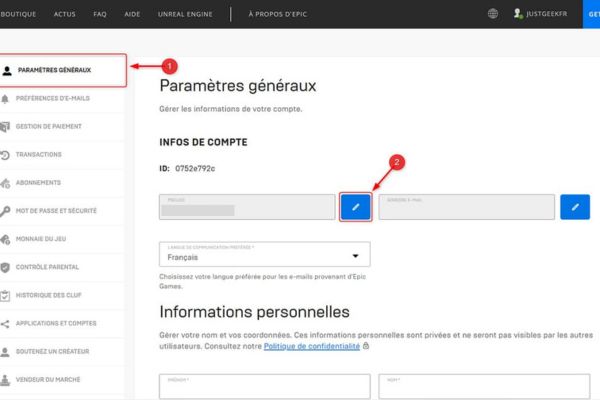This screenshot has height=400, width=600.
Task: Open Applications et comptes section
Action: tap(56, 323)
